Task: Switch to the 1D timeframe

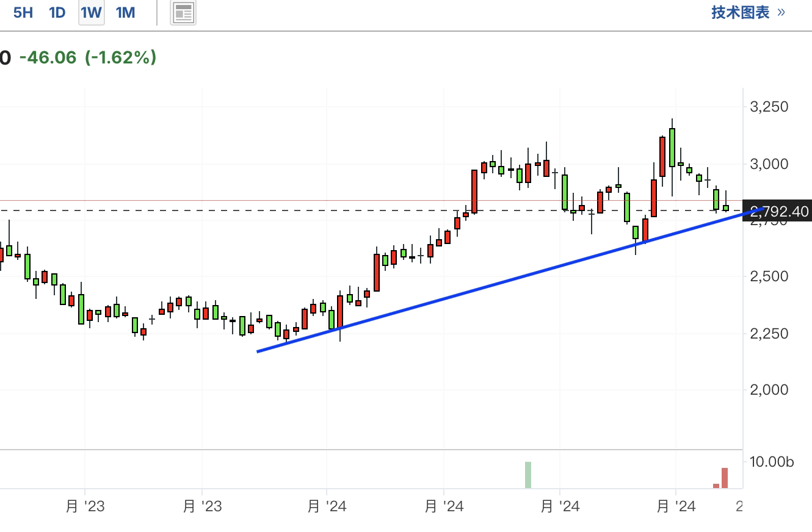Action: pos(57,12)
